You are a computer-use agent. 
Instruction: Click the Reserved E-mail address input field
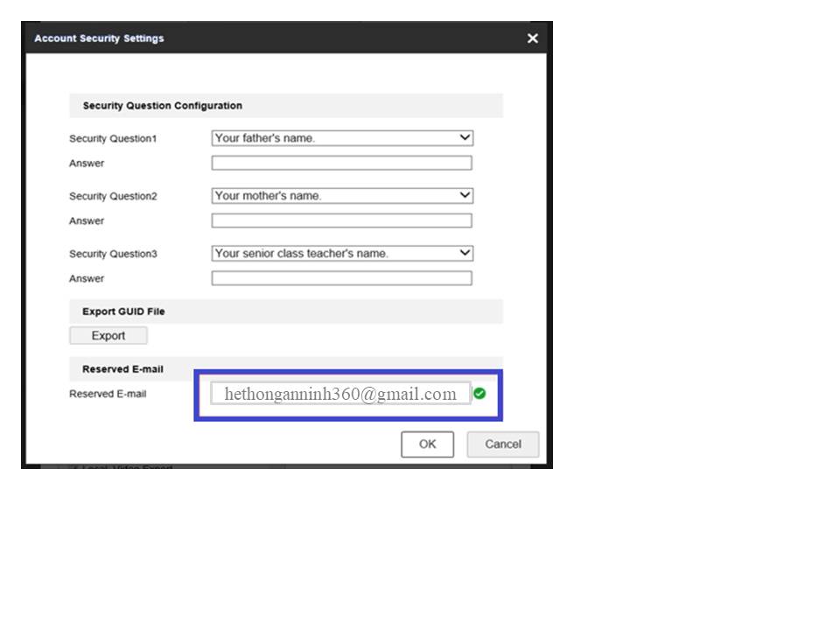coord(340,394)
